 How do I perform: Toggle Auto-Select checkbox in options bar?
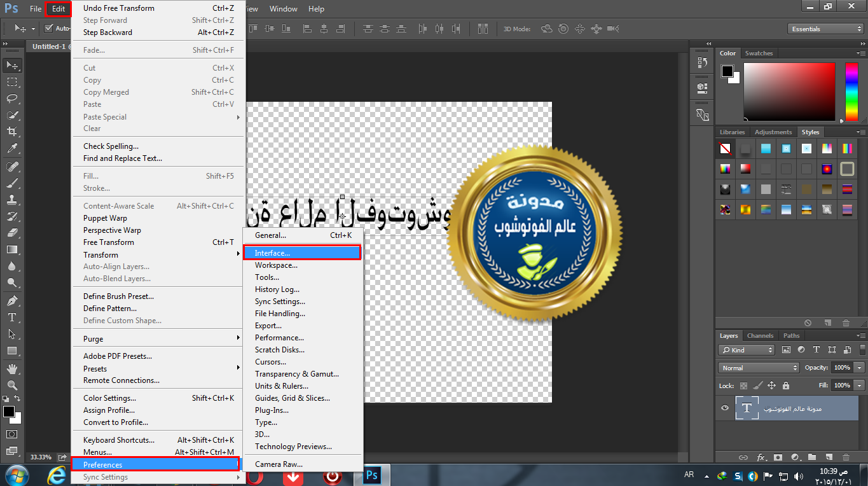49,29
